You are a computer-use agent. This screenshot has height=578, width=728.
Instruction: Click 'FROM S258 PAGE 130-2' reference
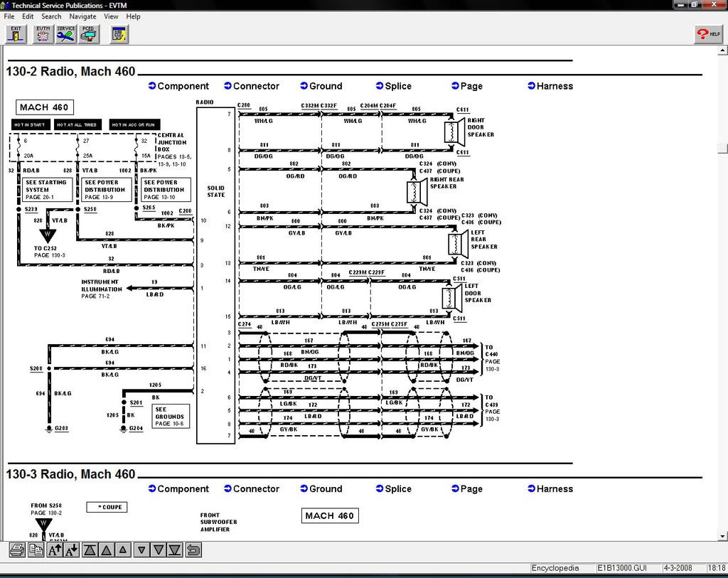tap(46, 509)
